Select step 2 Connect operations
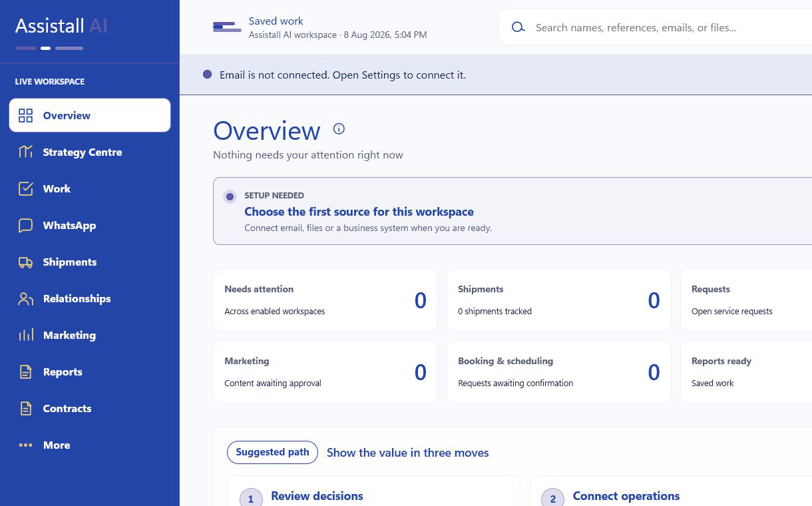Image resolution: width=812 pixels, height=506 pixels. 671,491
